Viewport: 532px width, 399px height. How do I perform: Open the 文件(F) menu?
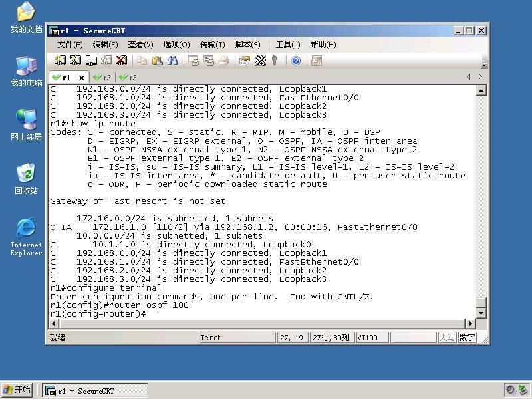pos(70,45)
